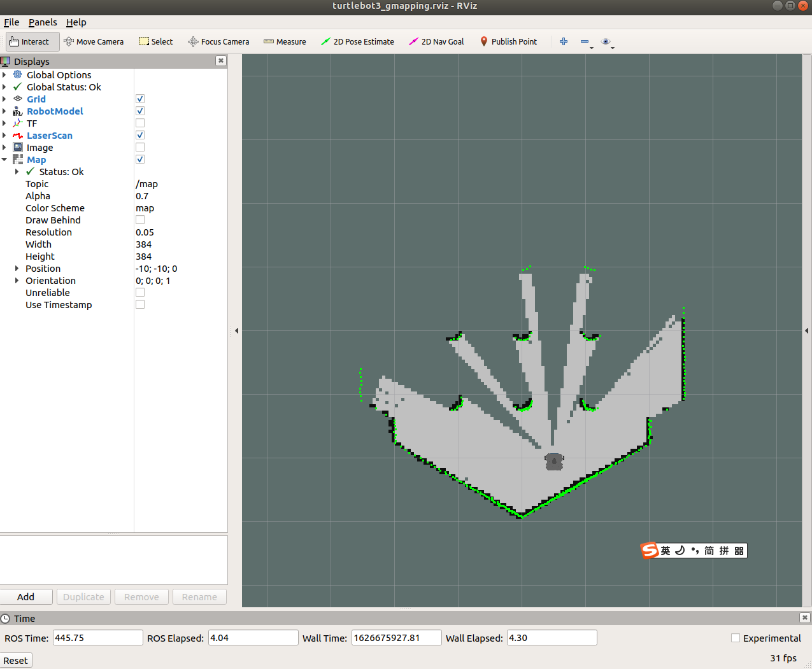Click Reset in the Time panel
Screen dimensions: 812x669
(15, 660)
